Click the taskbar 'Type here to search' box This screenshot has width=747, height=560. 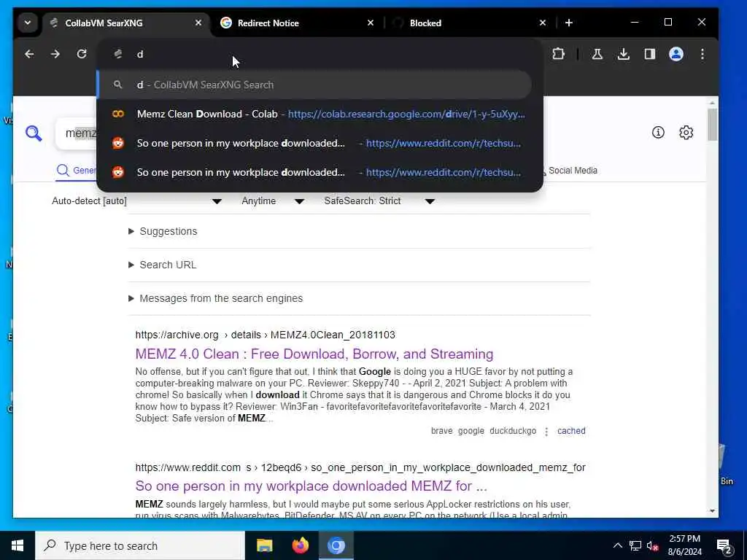140,545
